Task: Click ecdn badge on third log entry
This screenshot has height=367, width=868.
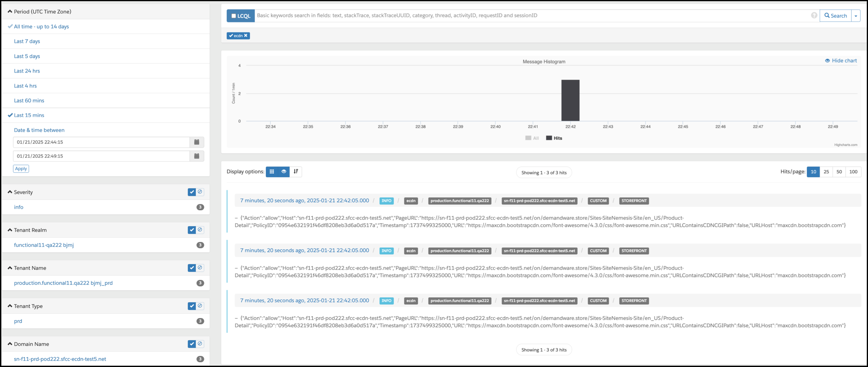Action: (411, 301)
